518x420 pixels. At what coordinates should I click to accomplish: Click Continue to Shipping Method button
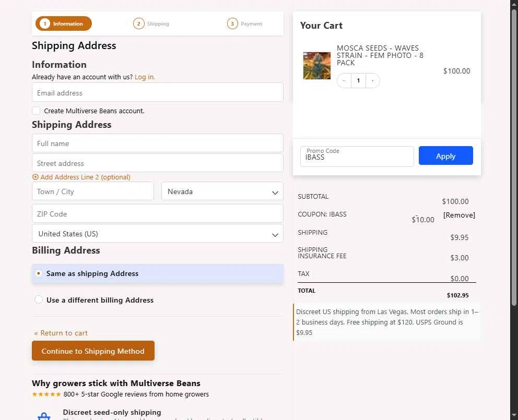[93, 351]
